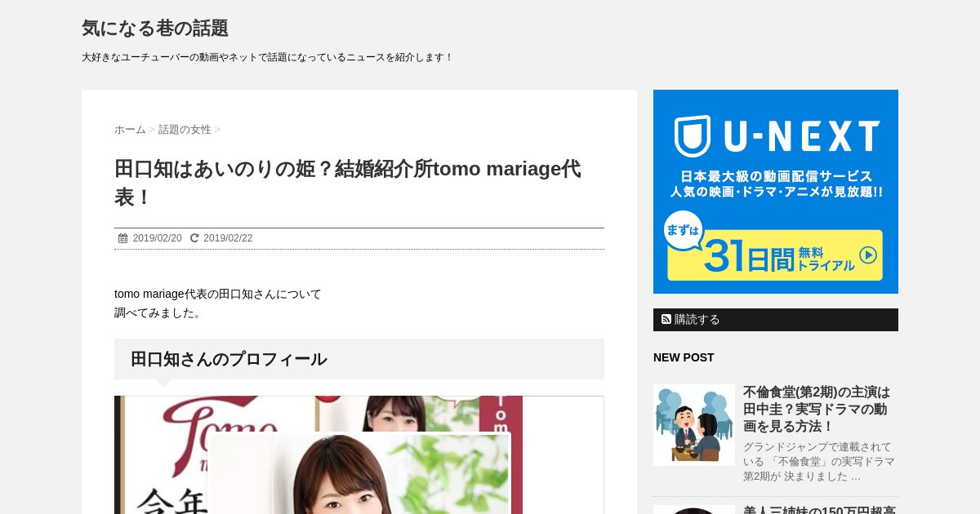Open post 不倫食堂(第2期)の主演は田中圭？
This screenshot has width=980, height=514.
[817, 409]
